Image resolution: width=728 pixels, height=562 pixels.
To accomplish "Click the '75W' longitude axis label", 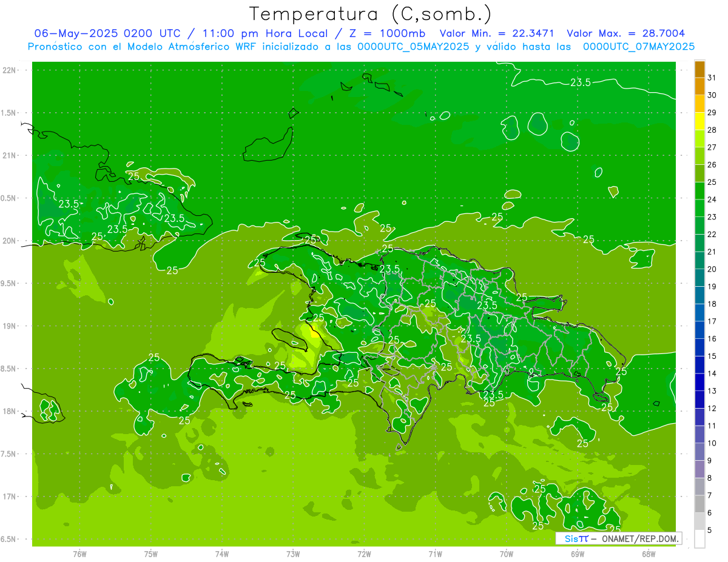I will pyautogui.click(x=151, y=554).
